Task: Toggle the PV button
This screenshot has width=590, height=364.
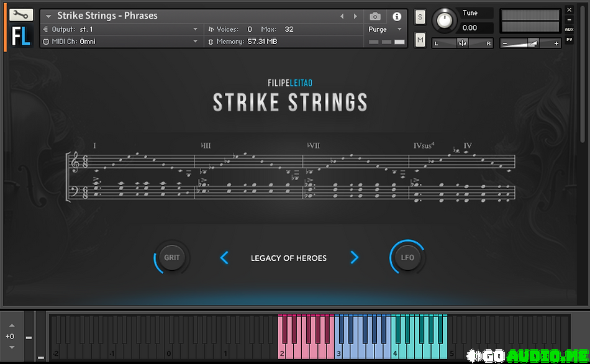Action: click(569, 40)
